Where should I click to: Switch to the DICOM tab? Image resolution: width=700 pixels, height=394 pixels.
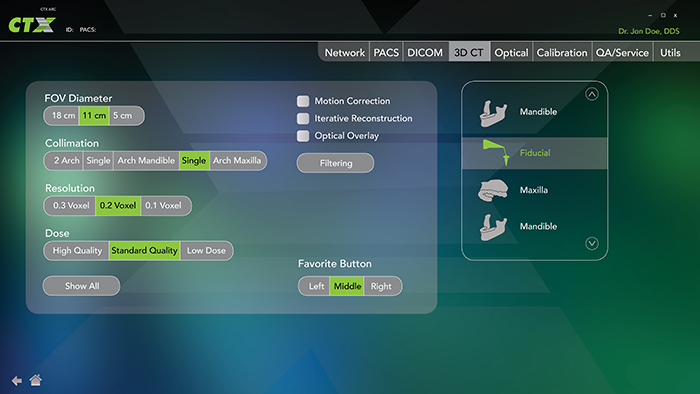(x=425, y=53)
